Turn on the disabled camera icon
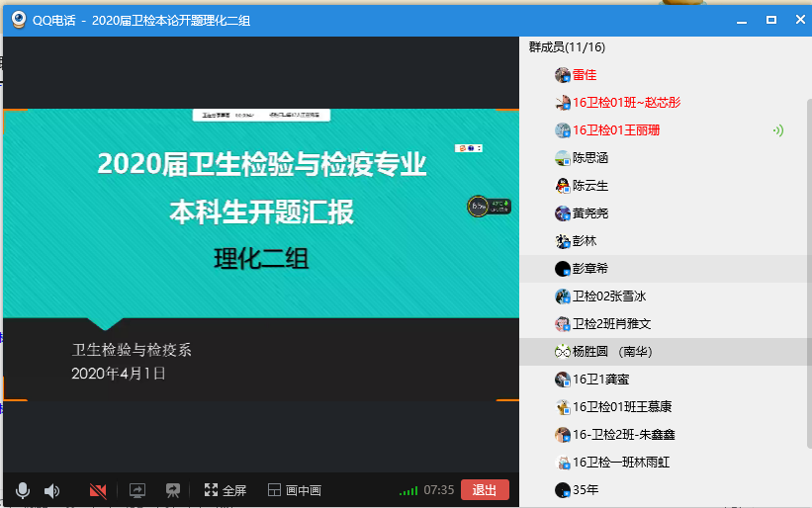This screenshot has height=508, width=812. [97, 490]
